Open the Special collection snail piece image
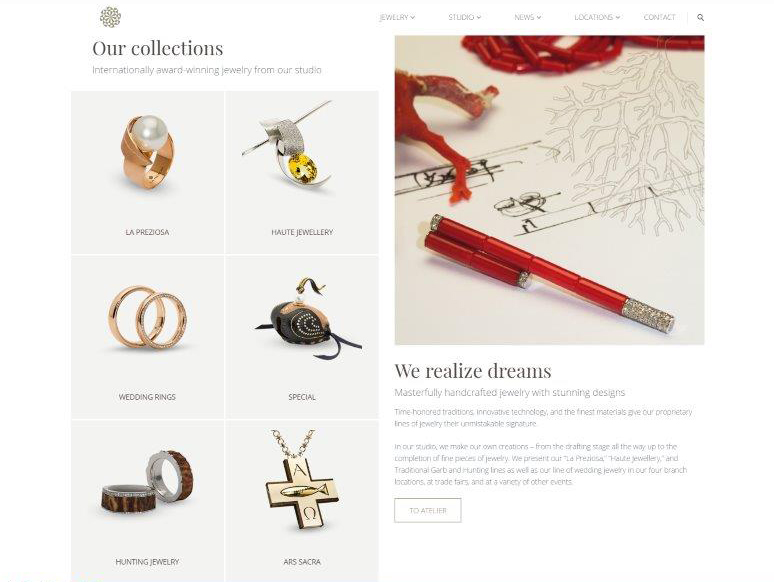 tap(309, 317)
